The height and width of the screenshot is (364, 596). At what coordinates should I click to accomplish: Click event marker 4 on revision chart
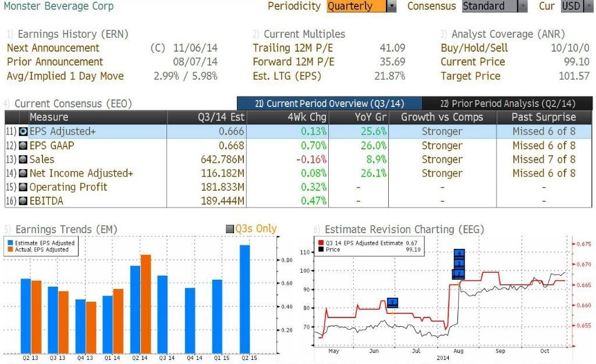pyautogui.click(x=459, y=254)
